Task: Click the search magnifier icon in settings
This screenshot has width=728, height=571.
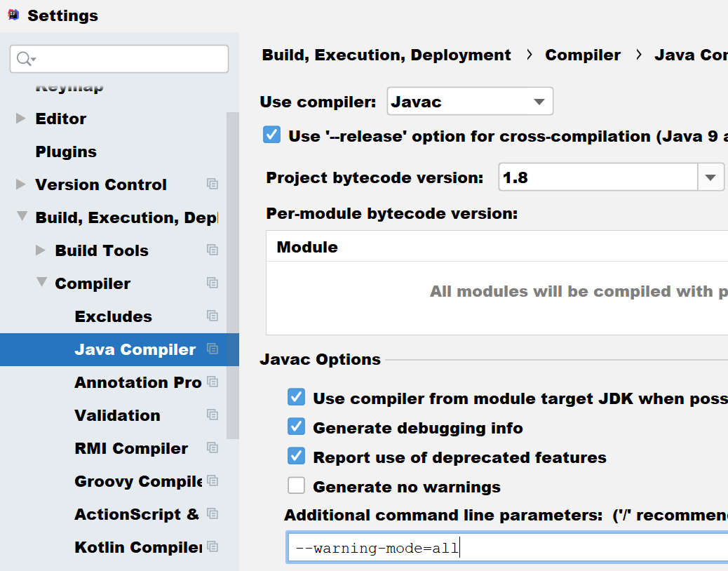Action: [25, 59]
